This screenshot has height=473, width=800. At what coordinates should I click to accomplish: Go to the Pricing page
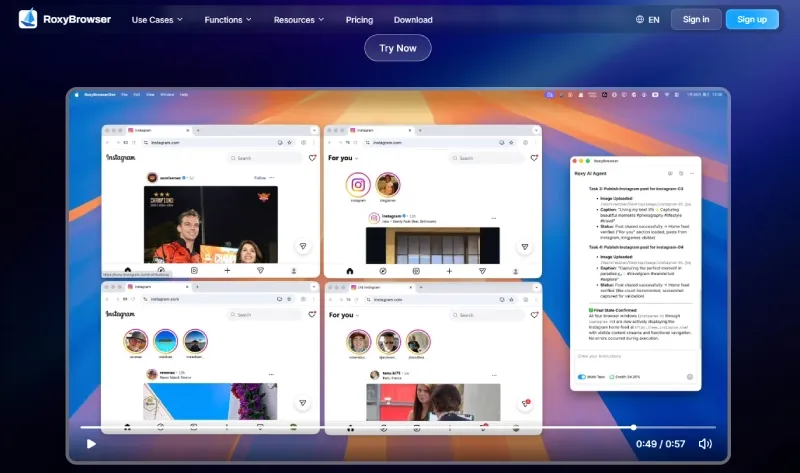[359, 20]
